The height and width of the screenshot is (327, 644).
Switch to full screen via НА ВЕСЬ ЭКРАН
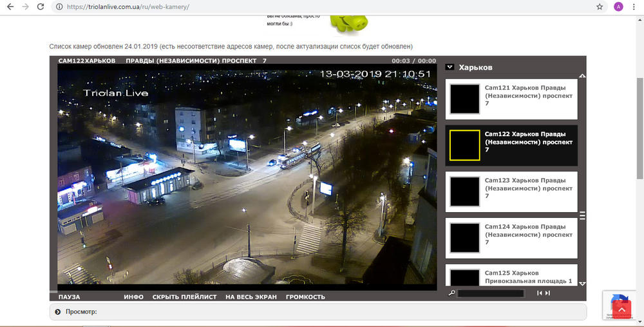[251, 297]
